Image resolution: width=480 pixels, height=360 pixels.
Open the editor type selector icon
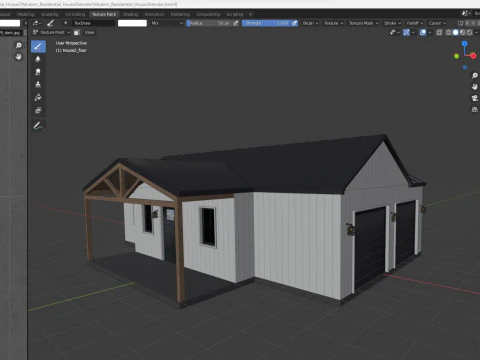36,23
